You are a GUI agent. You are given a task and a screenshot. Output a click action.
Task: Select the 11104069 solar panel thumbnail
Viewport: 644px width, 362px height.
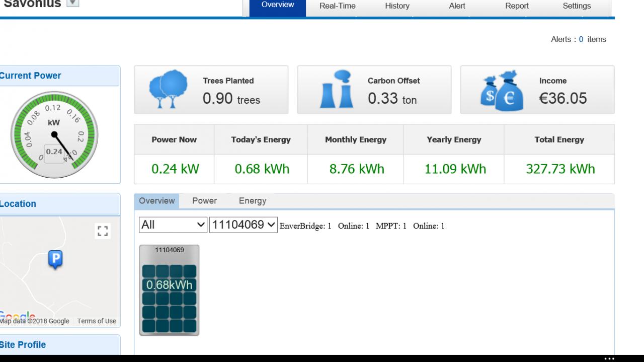[169, 290]
